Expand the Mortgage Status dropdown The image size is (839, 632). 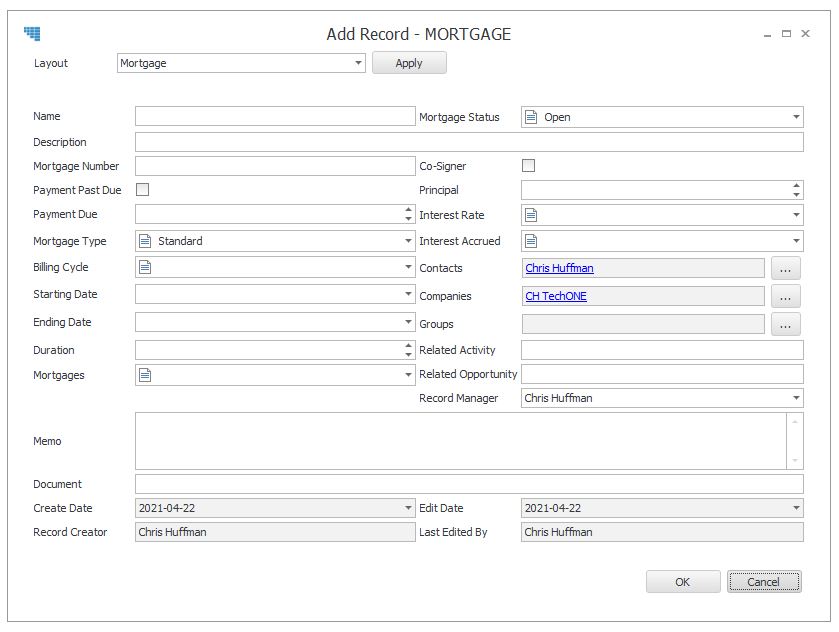[796, 117]
